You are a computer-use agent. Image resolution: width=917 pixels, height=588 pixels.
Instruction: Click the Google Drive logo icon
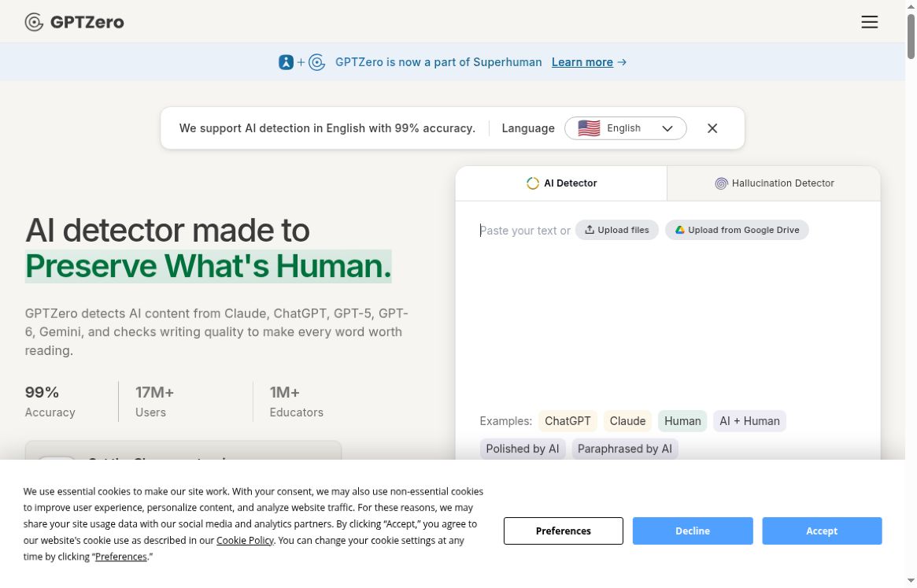pos(679,230)
